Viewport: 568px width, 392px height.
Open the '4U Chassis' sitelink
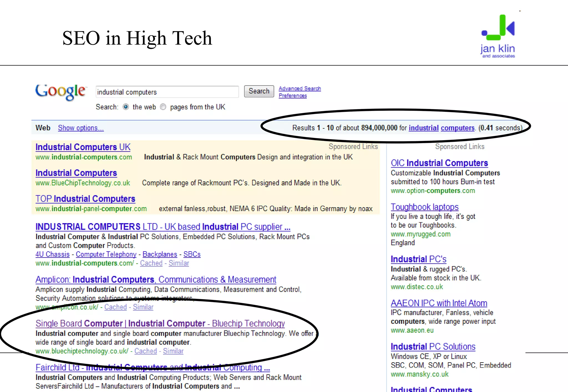pyautogui.click(x=52, y=254)
